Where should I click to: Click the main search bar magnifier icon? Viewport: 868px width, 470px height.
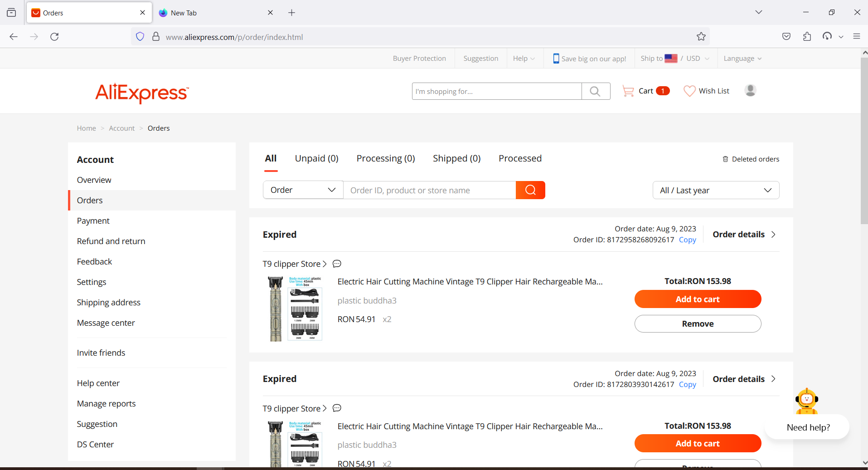[596, 91]
